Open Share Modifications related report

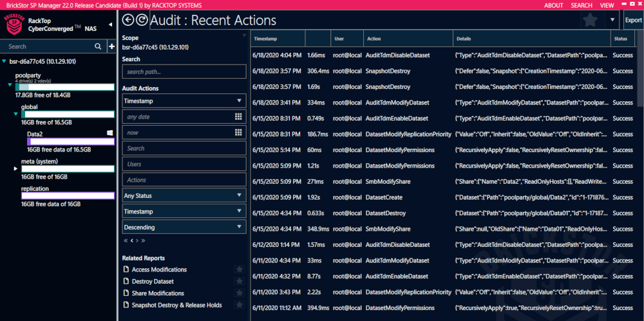(x=158, y=293)
